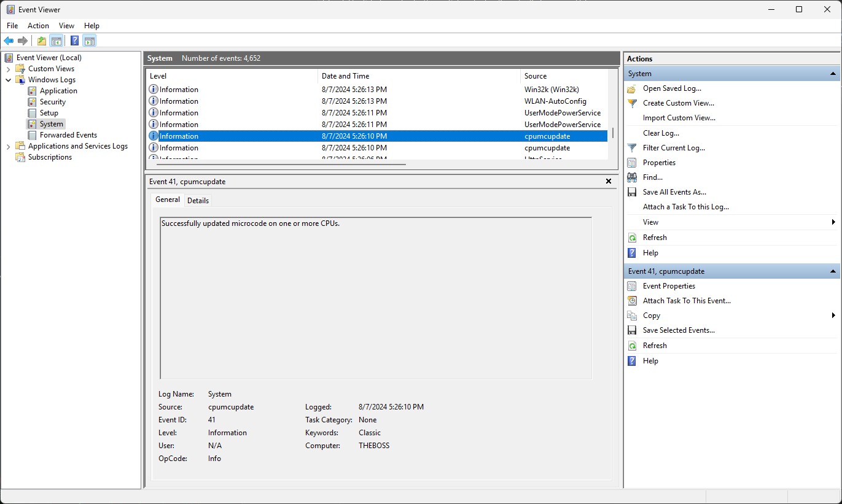Click Clear Log action
Screen dimensions: 842x504
pos(661,133)
